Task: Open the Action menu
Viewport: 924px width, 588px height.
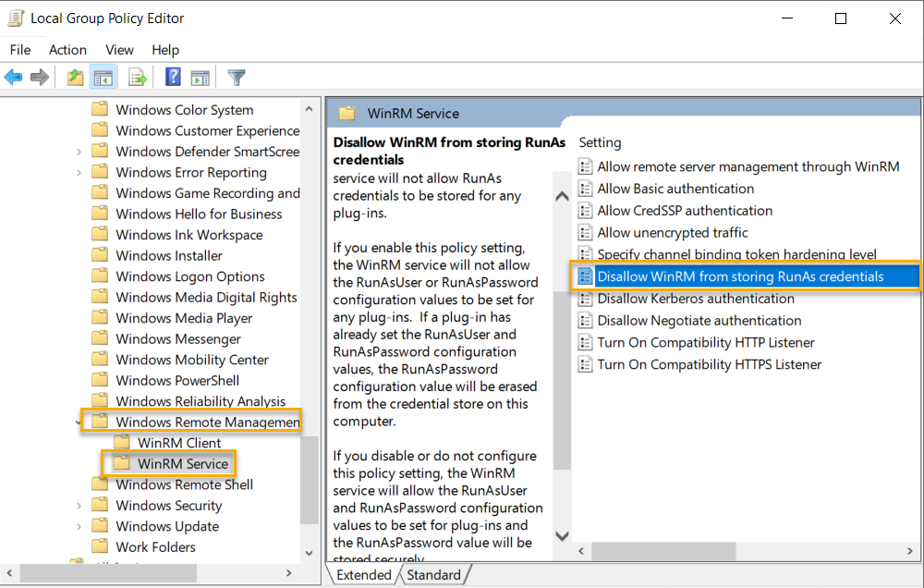Action: point(67,50)
